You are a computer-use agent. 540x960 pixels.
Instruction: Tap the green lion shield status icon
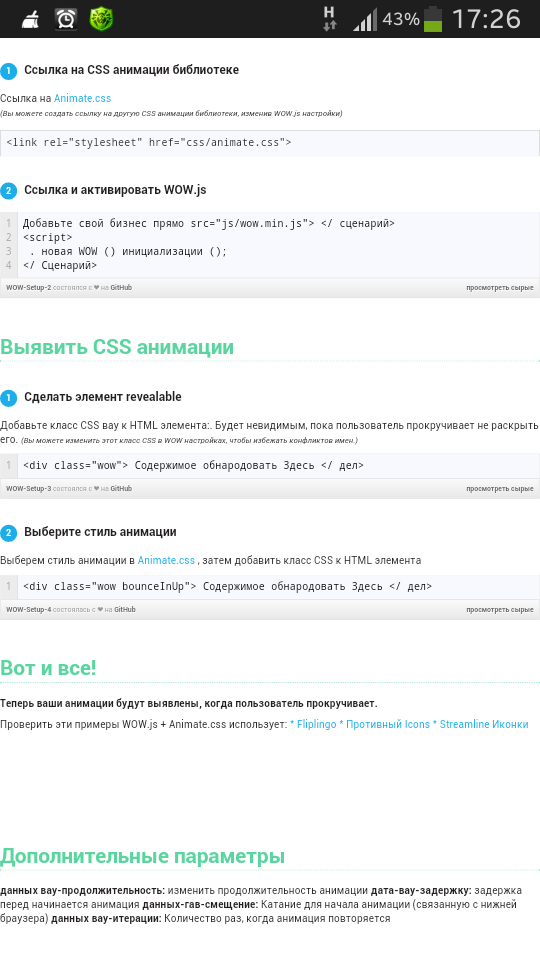coord(101,20)
